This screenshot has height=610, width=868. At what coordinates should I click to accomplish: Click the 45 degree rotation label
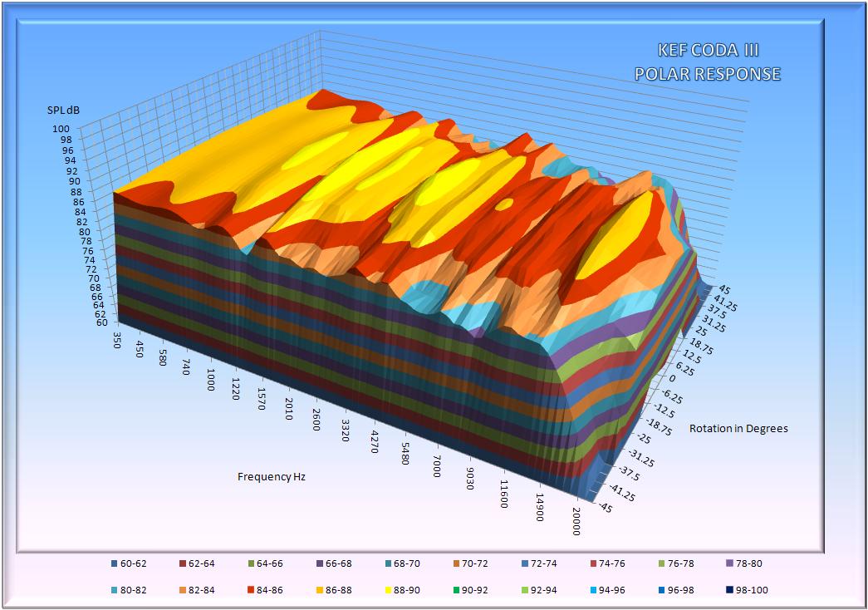coord(724,289)
